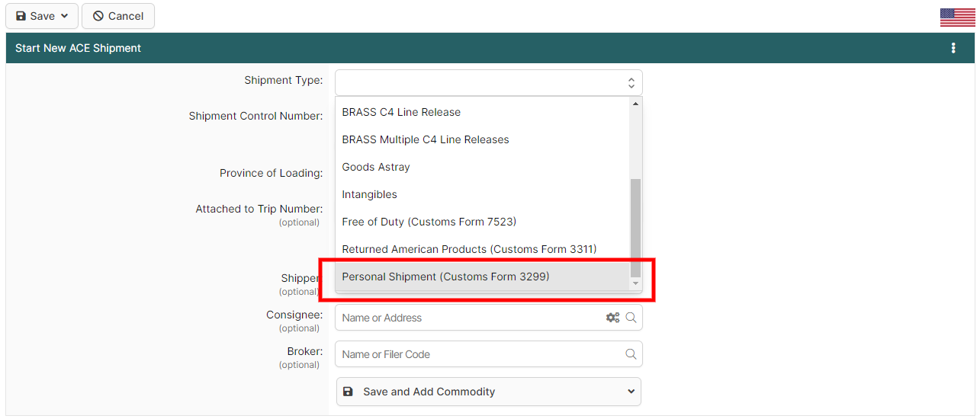Image resolution: width=980 pixels, height=419 pixels.
Task: Pick Intangibles from the list
Action: (369, 194)
